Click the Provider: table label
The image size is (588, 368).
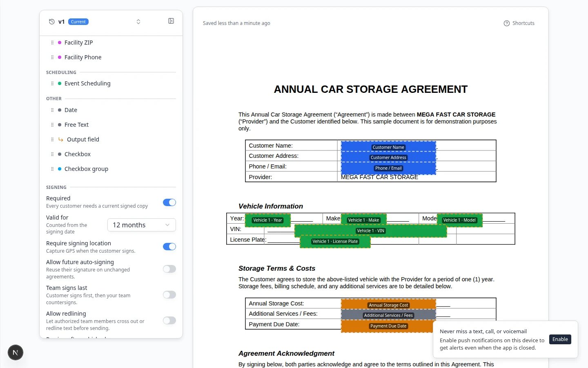(x=261, y=177)
